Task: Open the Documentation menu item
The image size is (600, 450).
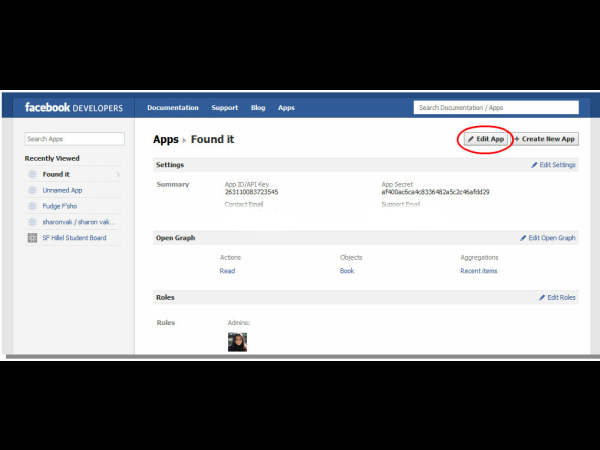Action: pyautogui.click(x=173, y=108)
